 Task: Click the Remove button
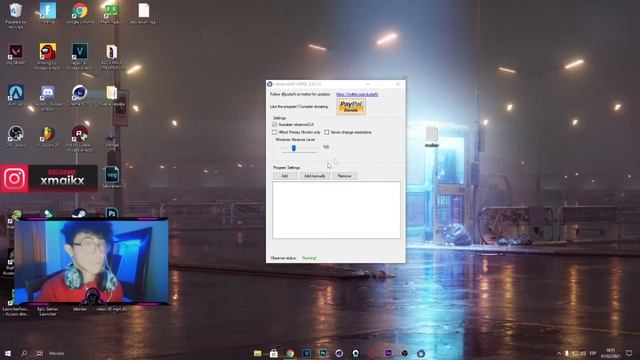pyautogui.click(x=344, y=176)
